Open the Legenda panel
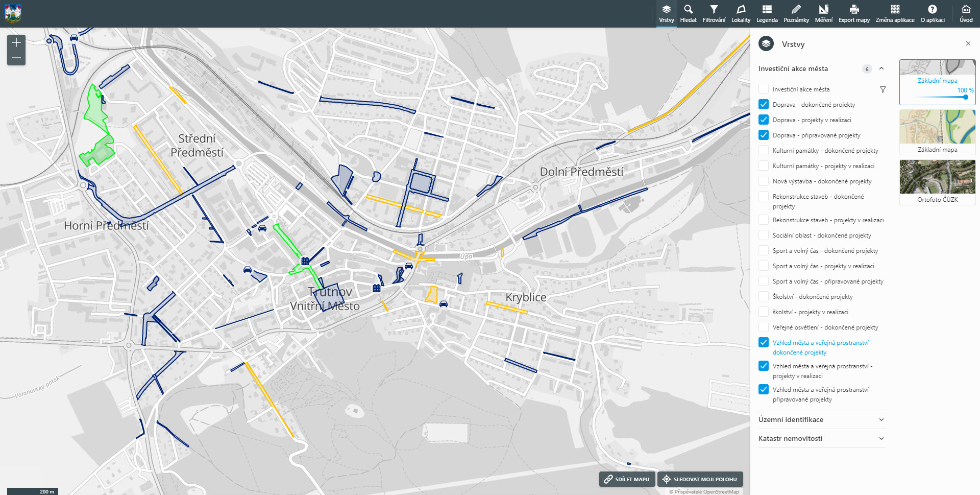Viewport: 980px width, 495px height. [x=767, y=14]
